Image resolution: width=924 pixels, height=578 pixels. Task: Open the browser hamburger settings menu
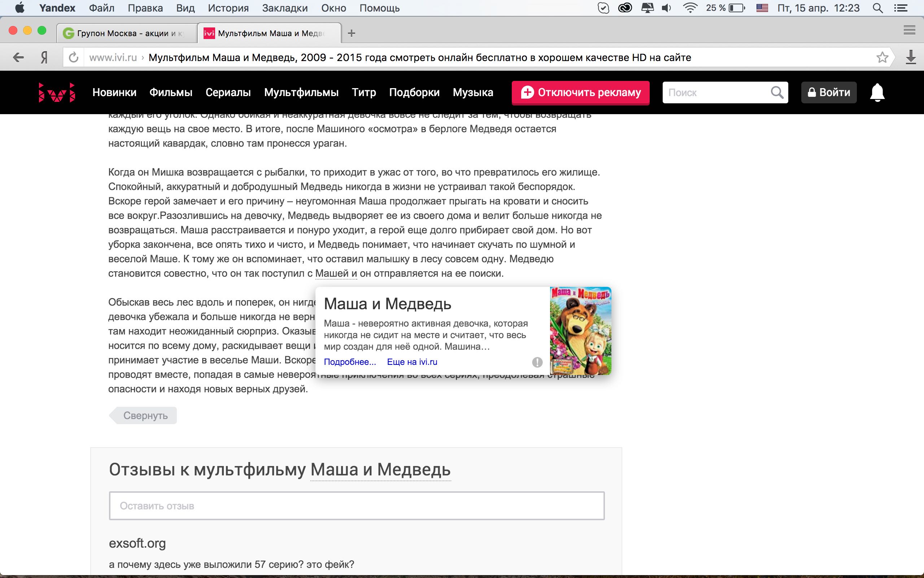(x=910, y=30)
